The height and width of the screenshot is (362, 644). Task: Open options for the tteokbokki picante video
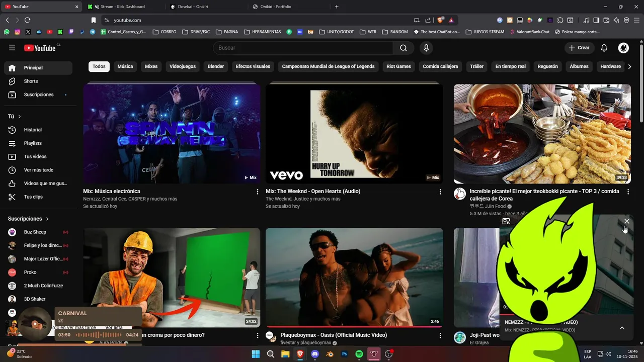[x=628, y=192]
